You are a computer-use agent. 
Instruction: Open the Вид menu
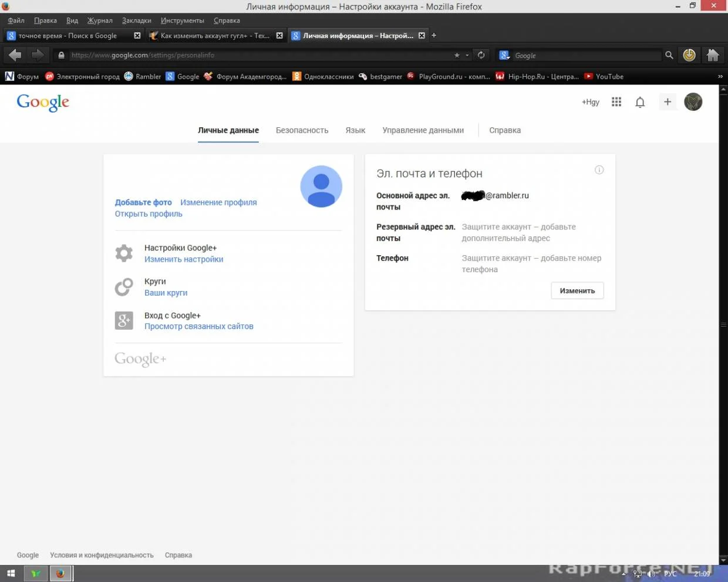[x=72, y=21]
